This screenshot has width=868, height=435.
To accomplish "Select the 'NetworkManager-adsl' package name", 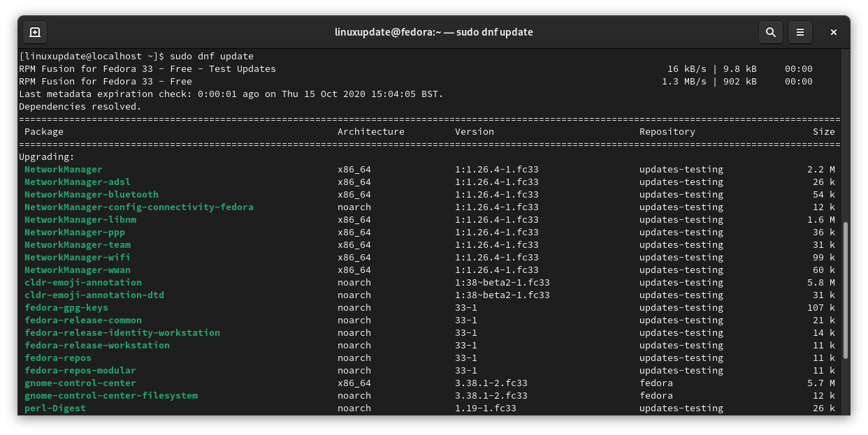I will click(78, 182).
